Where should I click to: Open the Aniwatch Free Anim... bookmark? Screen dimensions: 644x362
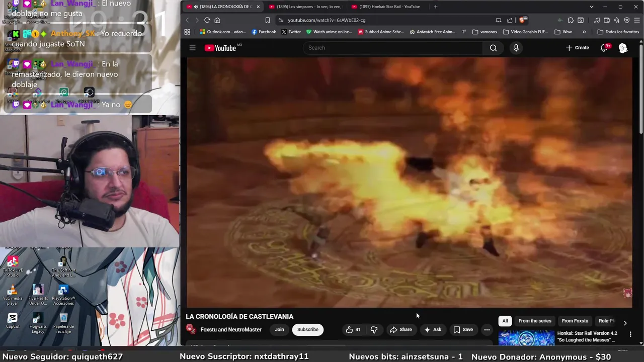click(x=433, y=32)
